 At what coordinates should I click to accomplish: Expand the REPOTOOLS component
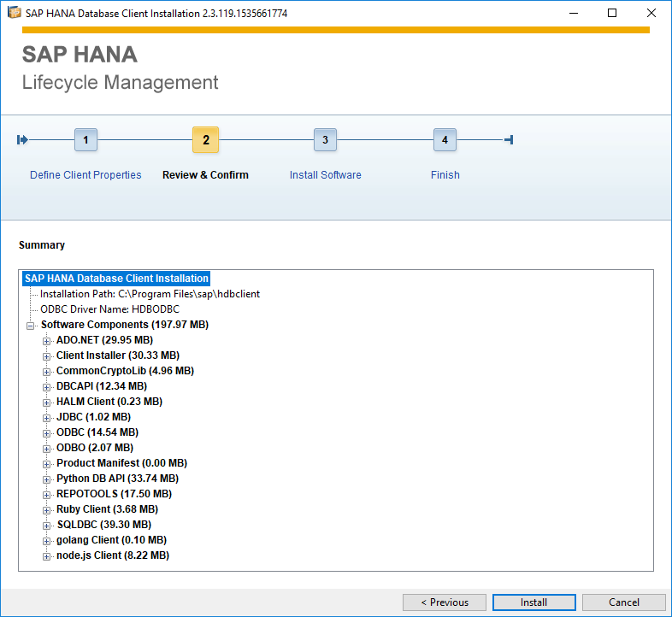coord(46,496)
